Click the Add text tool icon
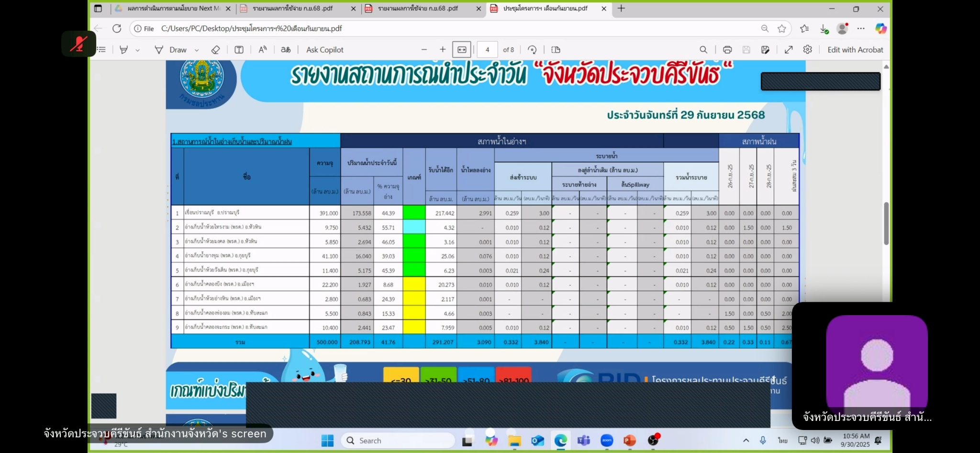This screenshot has width=980, height=453. (239, 50)
